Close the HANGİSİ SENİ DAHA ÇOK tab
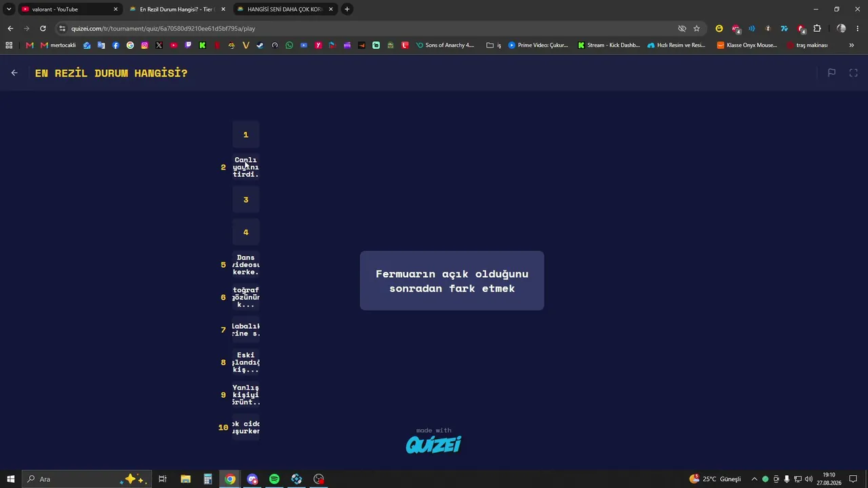Viewport: 868px width, 488px height. click(331, 9)
